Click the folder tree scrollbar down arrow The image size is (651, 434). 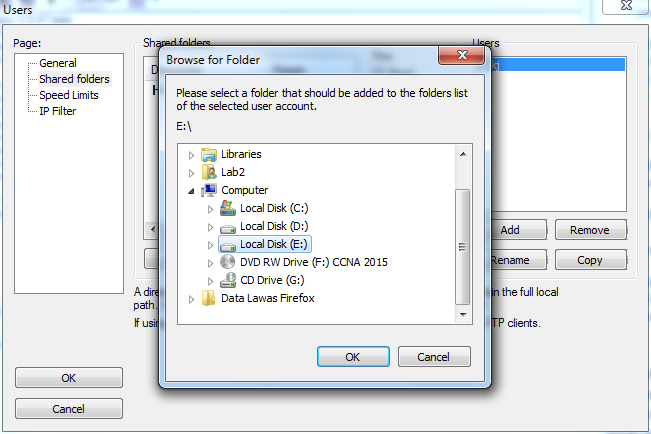(x=463, y=315)
